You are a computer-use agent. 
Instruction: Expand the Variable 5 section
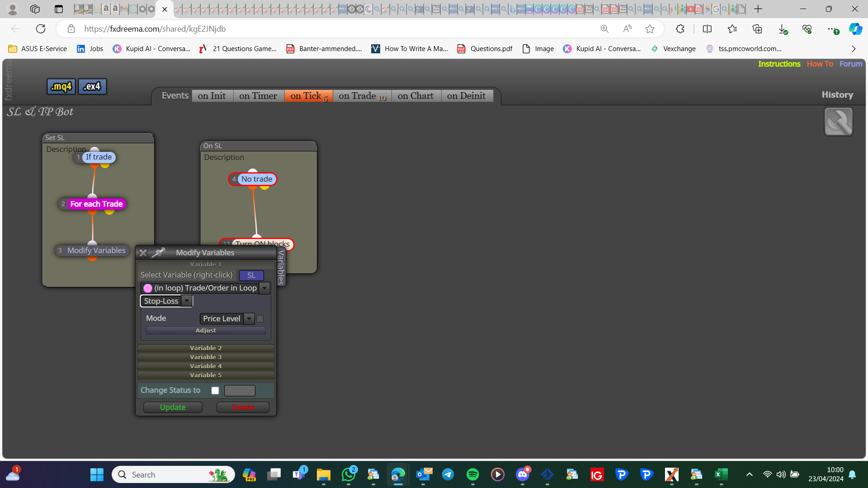206,375
